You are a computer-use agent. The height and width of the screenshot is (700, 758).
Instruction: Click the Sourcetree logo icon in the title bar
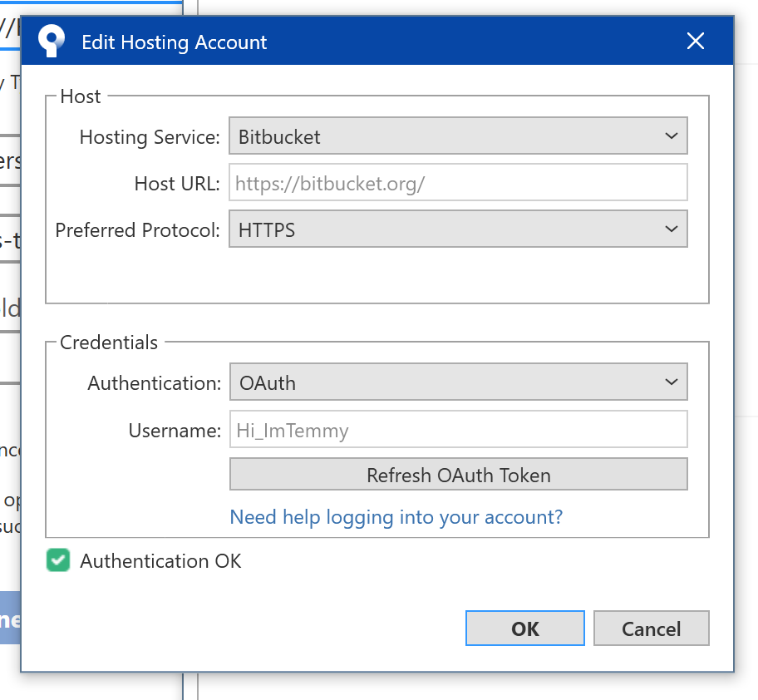coord(52,41)
